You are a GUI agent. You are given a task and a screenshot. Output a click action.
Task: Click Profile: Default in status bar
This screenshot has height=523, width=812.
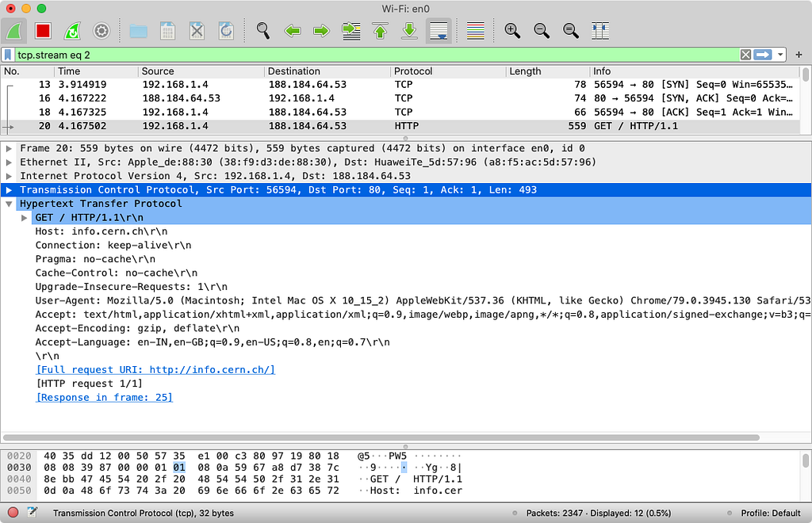tap(771, 513)
